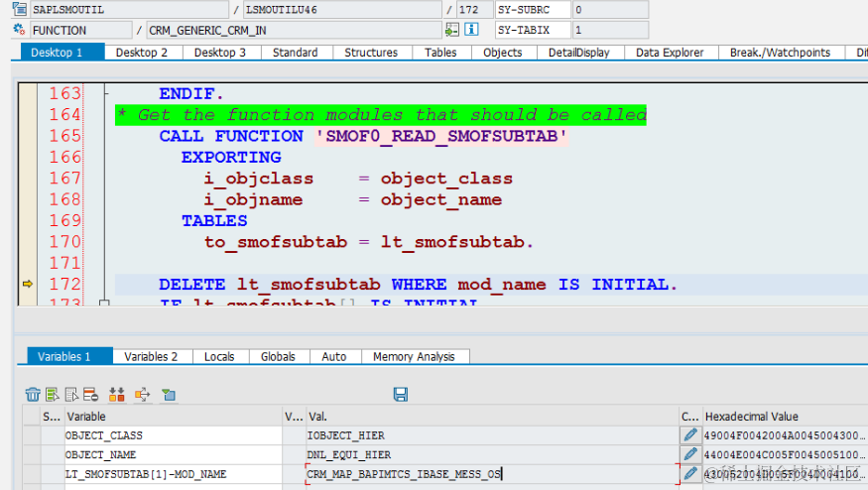Image resolution: width=868 pixels, height=490 pixels.
Task: Select the Auto tab
Action: pos(334,356)
